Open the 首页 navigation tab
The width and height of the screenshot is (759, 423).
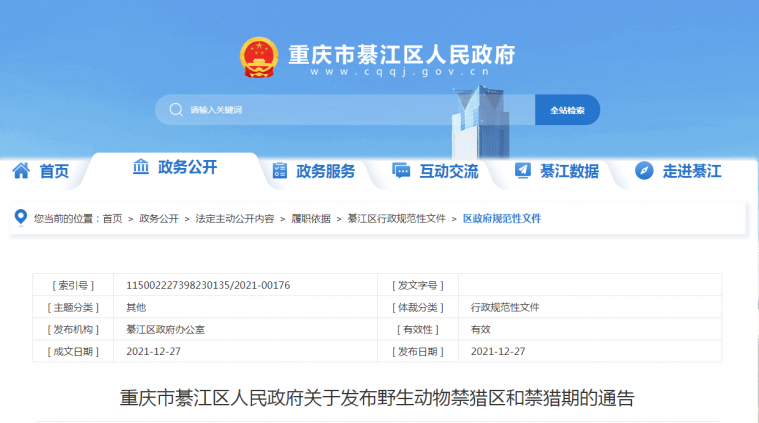54,171
